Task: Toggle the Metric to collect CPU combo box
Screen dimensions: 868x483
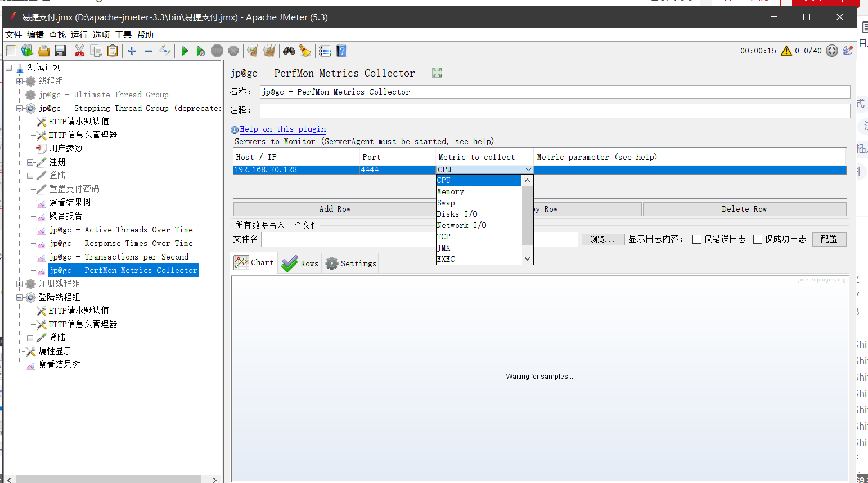Action: click(484, 169)
